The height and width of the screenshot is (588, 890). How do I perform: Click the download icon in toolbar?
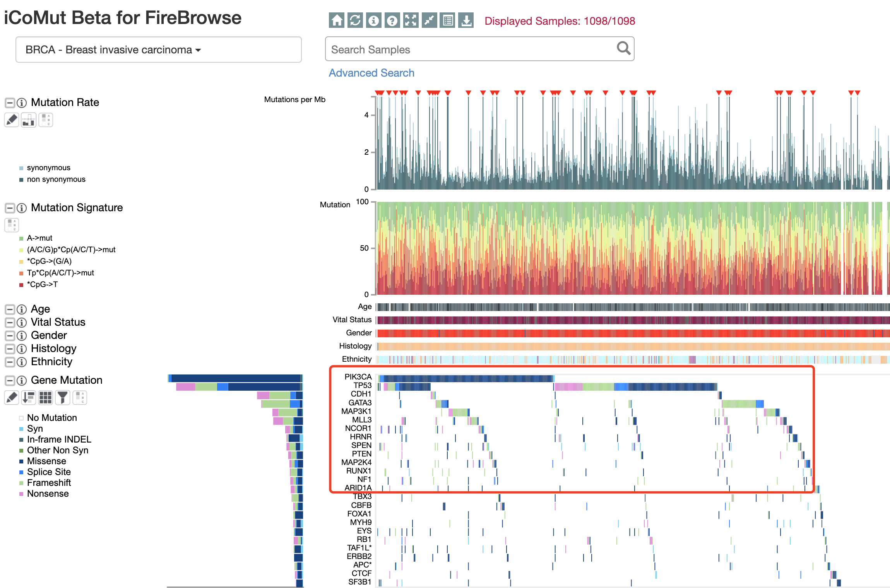pyautogui.click(x=466, y=21)
